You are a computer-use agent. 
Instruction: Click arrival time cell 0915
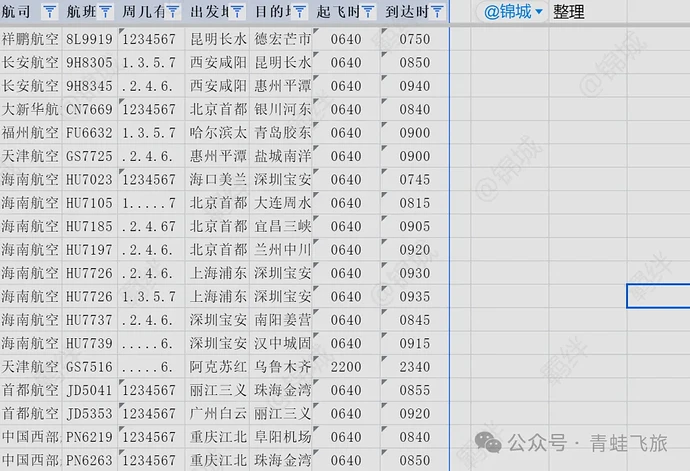click(415, 343)
